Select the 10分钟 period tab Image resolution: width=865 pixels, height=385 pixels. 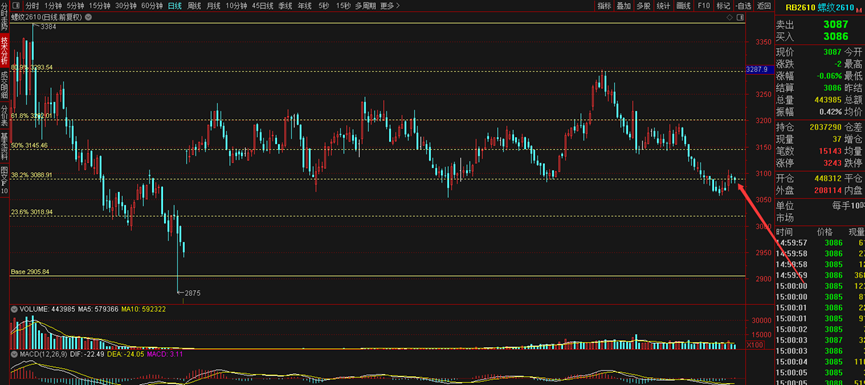tap(237, 6)
